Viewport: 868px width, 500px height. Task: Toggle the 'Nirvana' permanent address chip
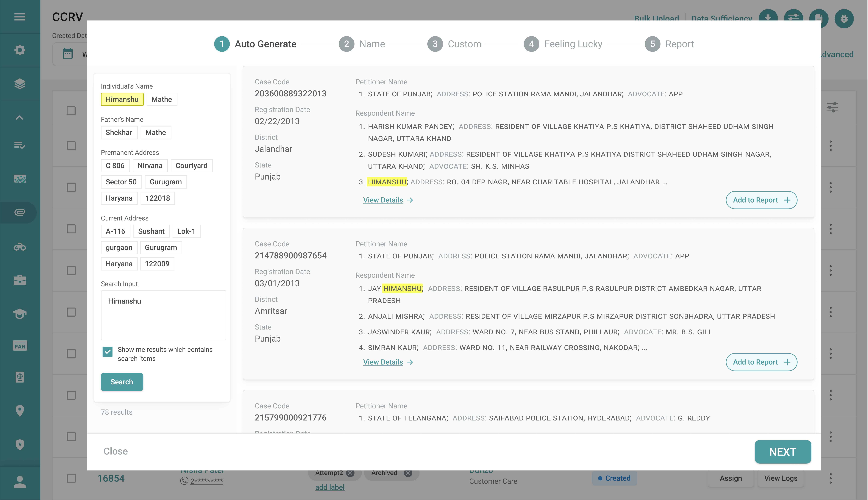(x=150, y=166)
